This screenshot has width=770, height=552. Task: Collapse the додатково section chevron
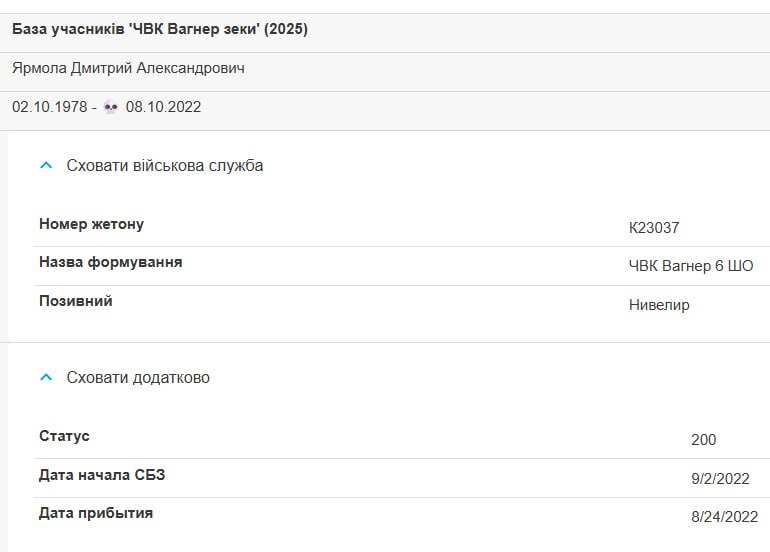pyautogui.click(x=46, y=377)
